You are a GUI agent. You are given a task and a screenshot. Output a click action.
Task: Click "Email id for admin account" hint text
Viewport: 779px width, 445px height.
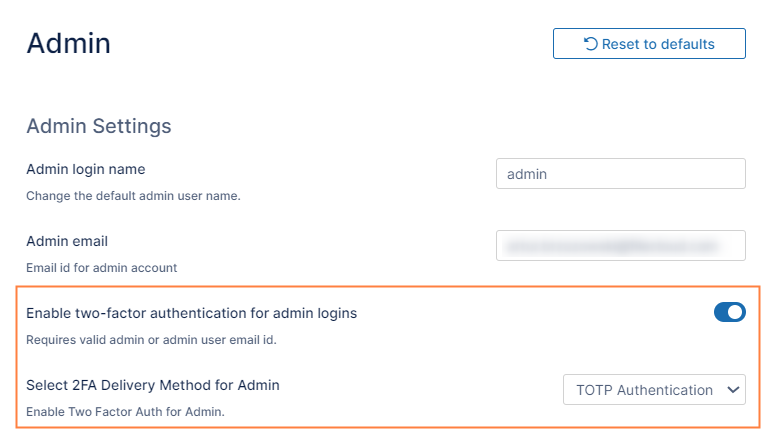click(101, 268)
